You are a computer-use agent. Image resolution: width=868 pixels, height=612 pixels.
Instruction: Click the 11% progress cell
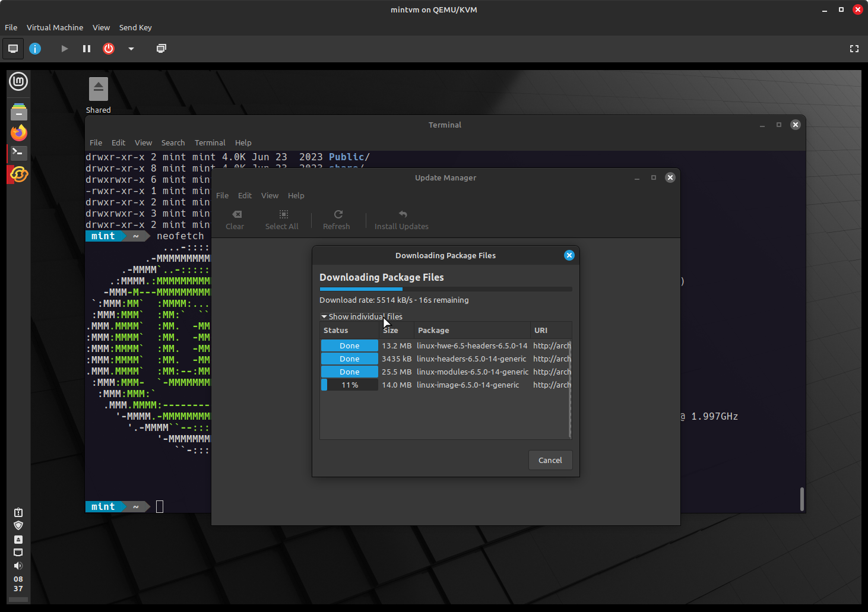[350, 385]
